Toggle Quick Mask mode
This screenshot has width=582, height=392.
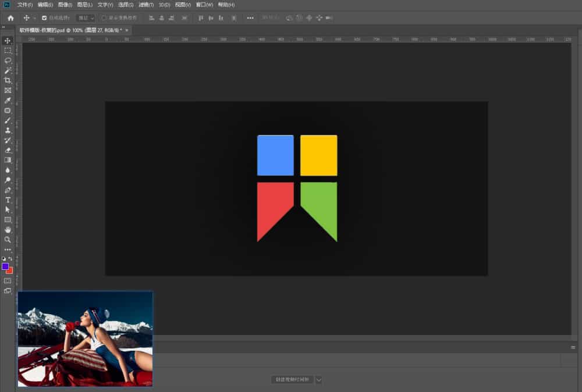[x=8, y=281]
